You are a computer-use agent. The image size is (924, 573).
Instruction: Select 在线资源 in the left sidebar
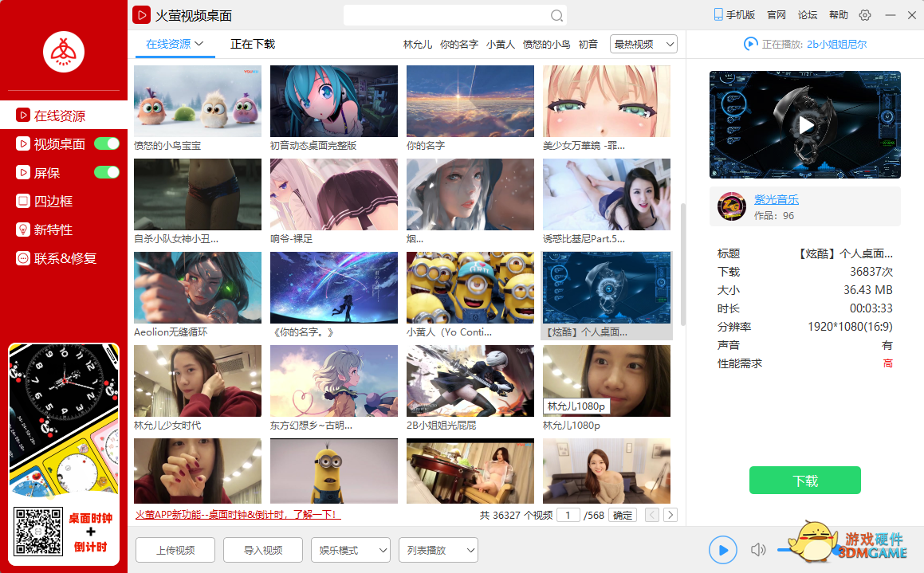point(64,116)
